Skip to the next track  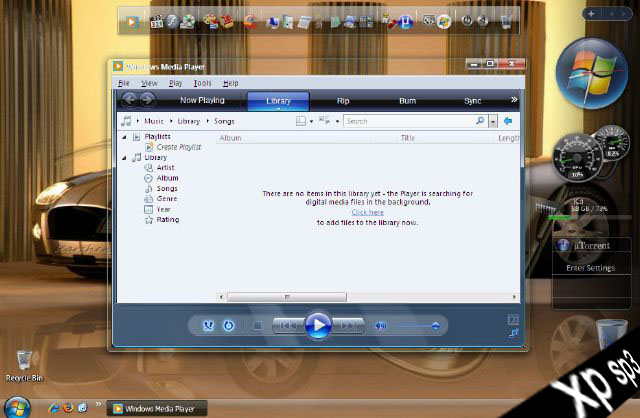coord(348,326)
